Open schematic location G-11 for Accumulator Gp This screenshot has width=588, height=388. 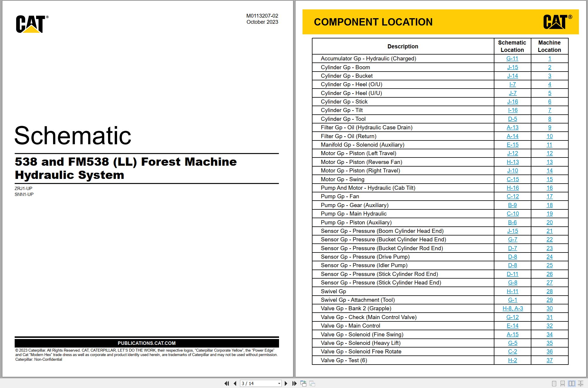point(512,59)
